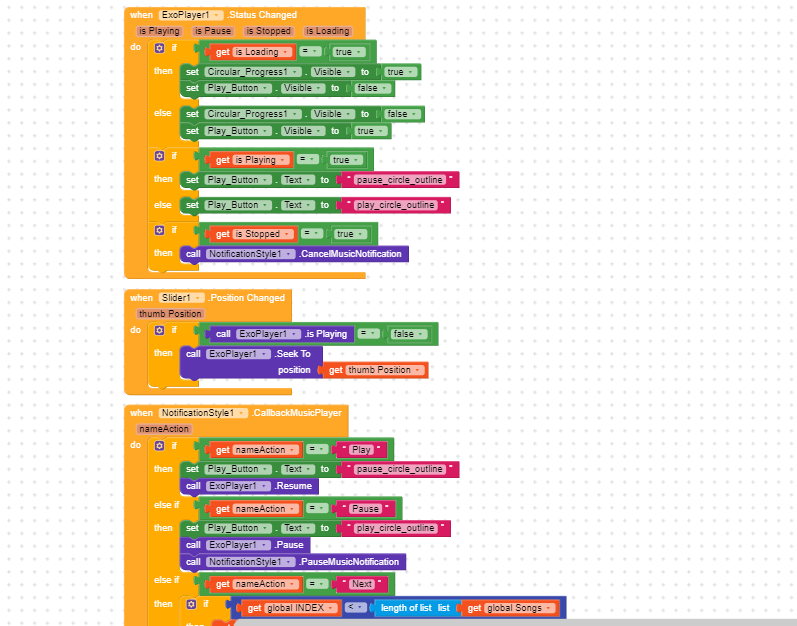The height and width of the screenshot is (626, 797).
Task: Click the is Loading event parameter
Action: click(x=328, y=31)
